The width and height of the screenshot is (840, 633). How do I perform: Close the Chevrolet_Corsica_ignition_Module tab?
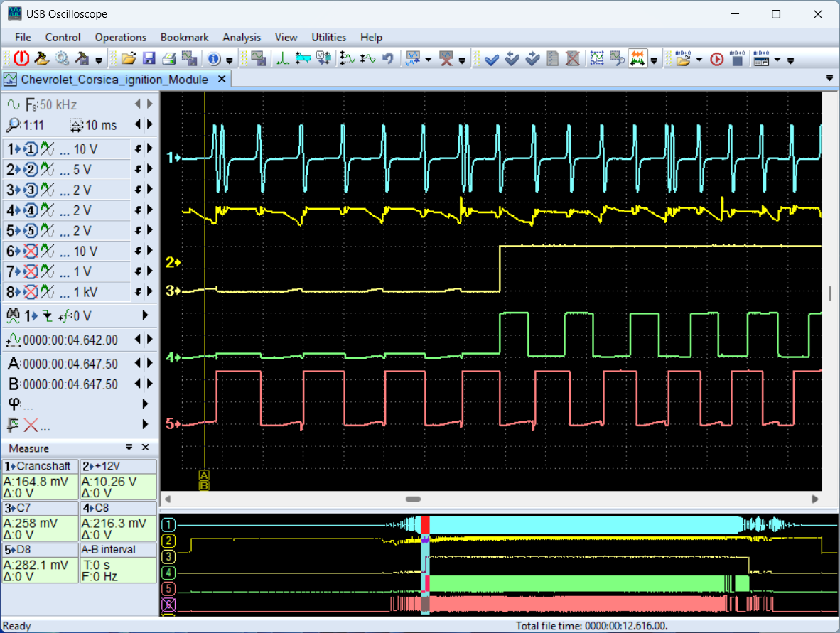(x=222, y=80)
